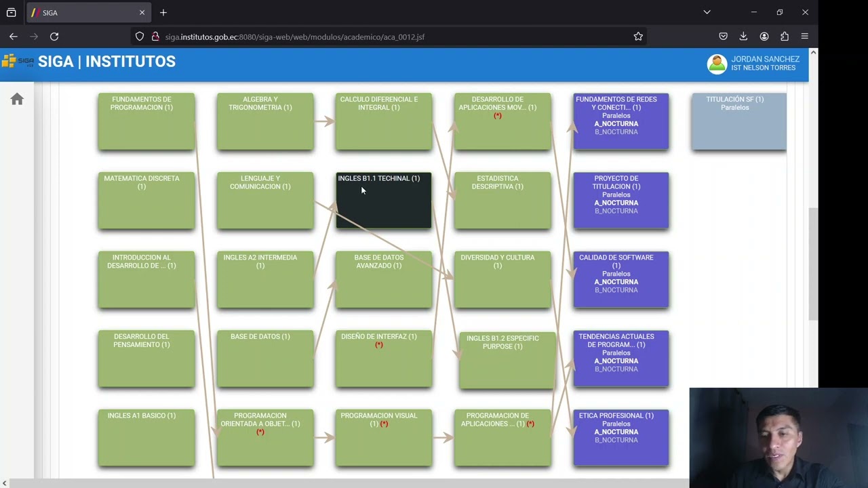Select the Diversidad y Cultura subject box

(x=502, y=280)
